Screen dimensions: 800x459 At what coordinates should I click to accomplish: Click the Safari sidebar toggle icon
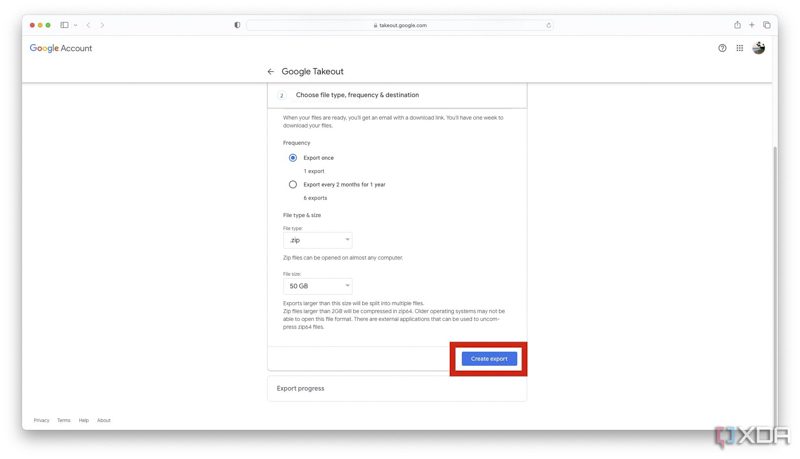[x=64, y=24]
